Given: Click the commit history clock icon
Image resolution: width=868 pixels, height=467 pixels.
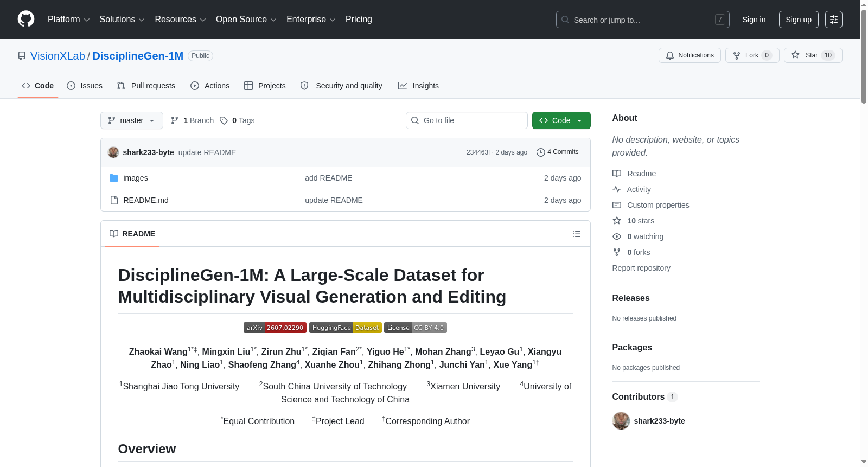Looking at the screenshot, I should (540, 152).
